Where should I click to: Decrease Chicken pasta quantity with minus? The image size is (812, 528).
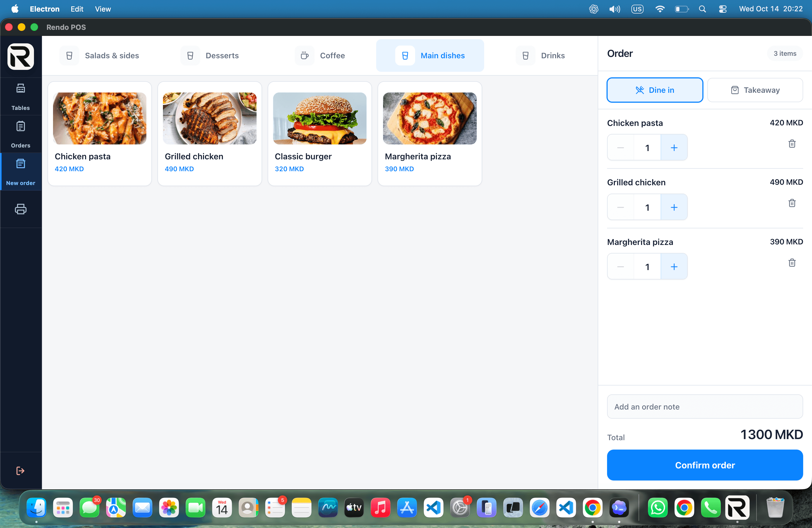pos(620,147)
